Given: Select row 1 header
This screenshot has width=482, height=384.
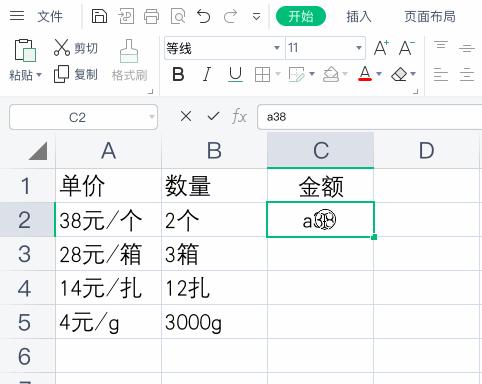Looking at the screenshot, I should (27, 186).
